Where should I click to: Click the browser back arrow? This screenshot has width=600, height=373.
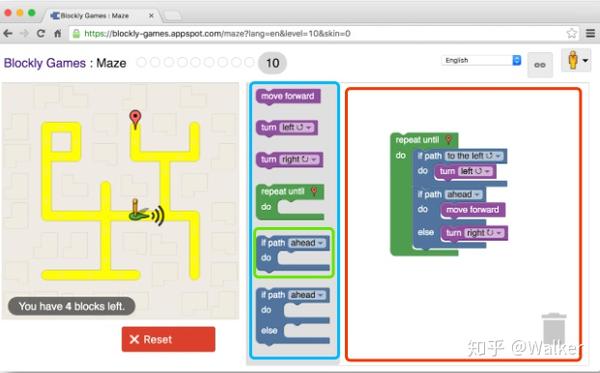click(x=8, y=34)
